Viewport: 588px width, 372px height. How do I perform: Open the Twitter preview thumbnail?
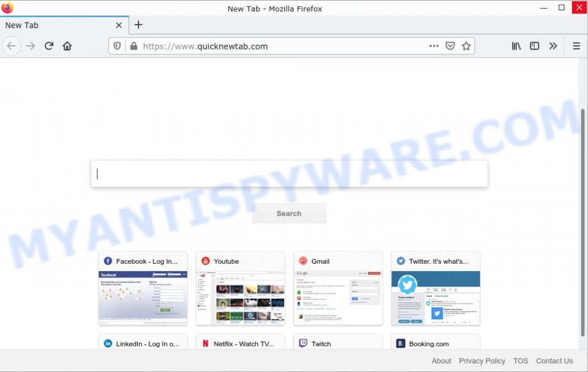coord(435,298)
